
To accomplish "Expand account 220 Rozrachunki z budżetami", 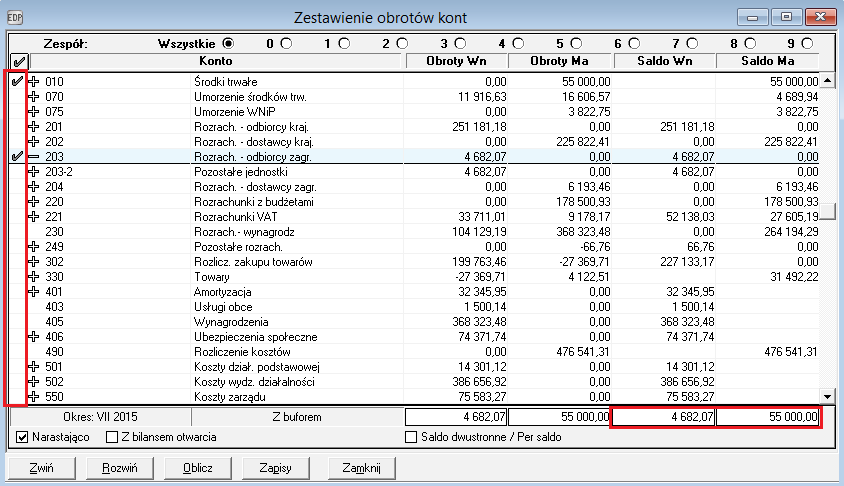I will 33,202.
